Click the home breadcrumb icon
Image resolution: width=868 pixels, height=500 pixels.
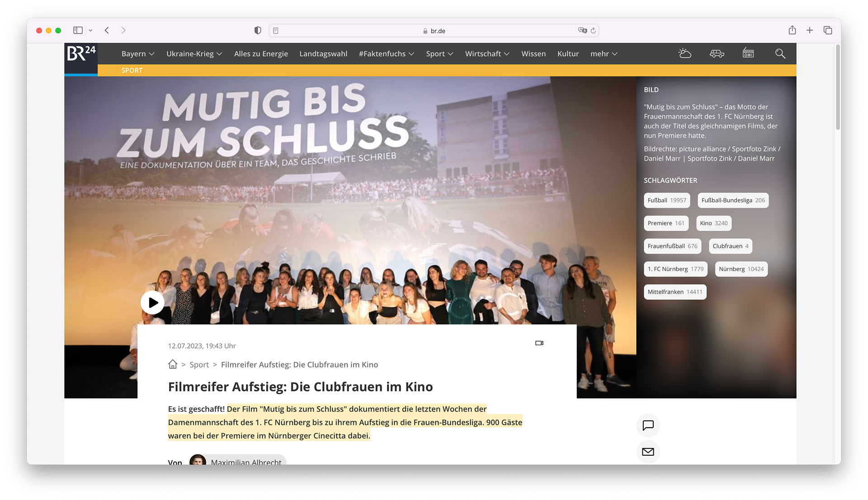coord(173,364)
